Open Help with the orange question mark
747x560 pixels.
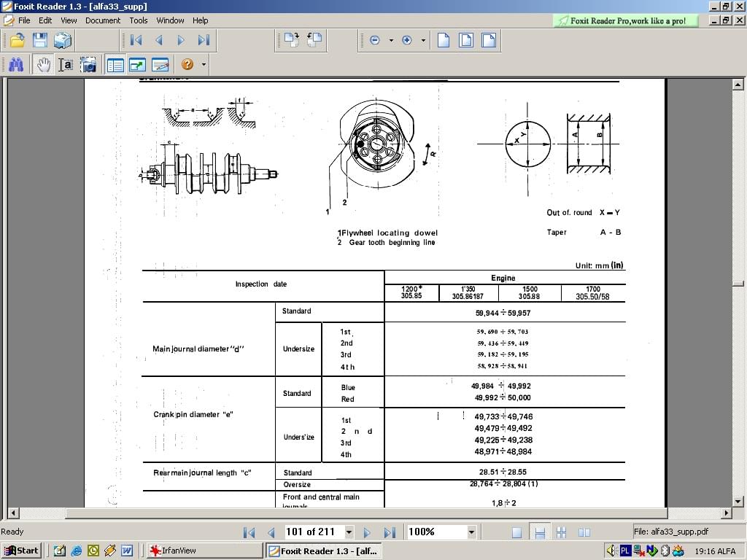187,64
